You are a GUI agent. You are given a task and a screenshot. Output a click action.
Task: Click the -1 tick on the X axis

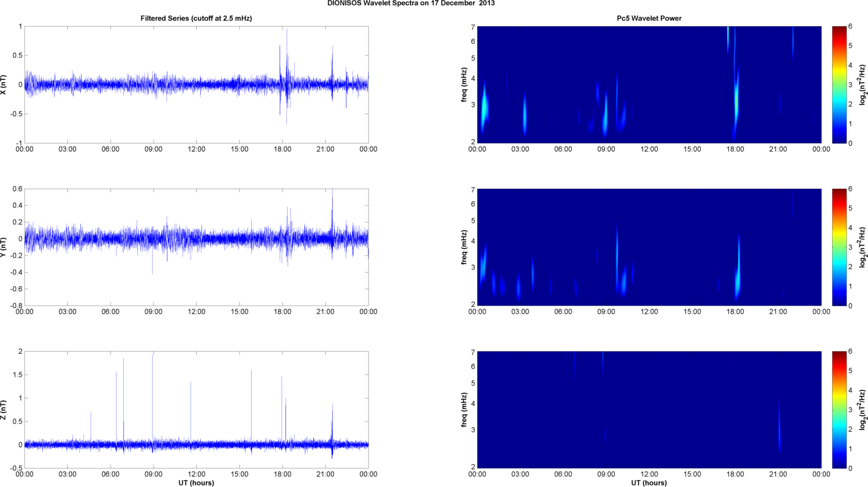tap(19, 143)
